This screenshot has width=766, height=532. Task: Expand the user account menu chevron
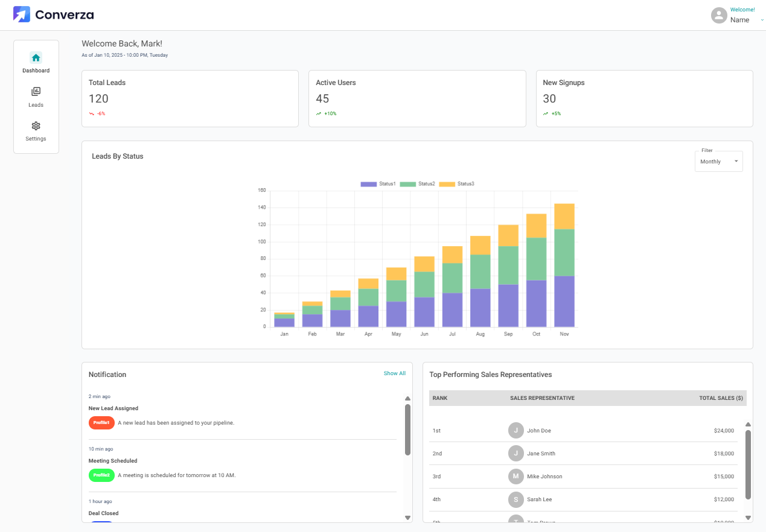pos(762,20)
